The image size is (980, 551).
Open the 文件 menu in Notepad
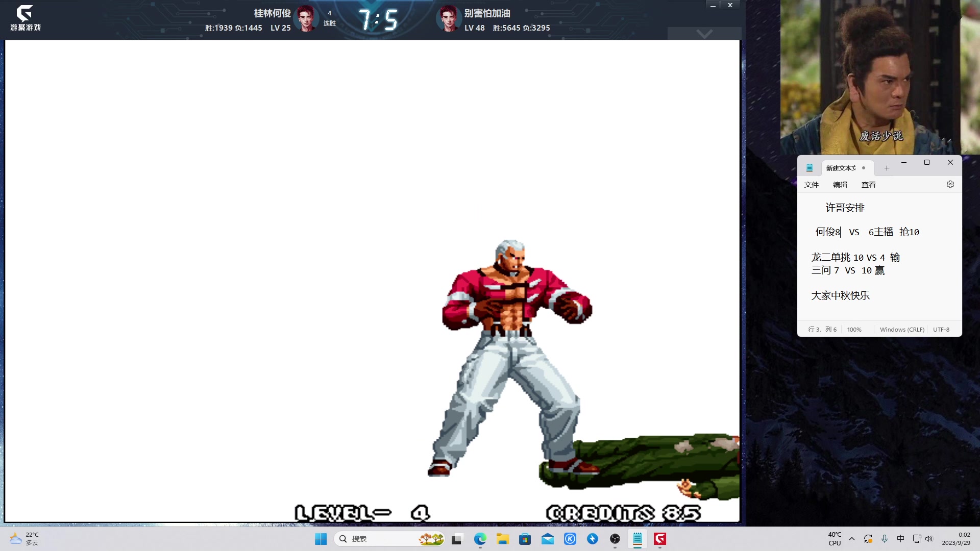[812, 185]
